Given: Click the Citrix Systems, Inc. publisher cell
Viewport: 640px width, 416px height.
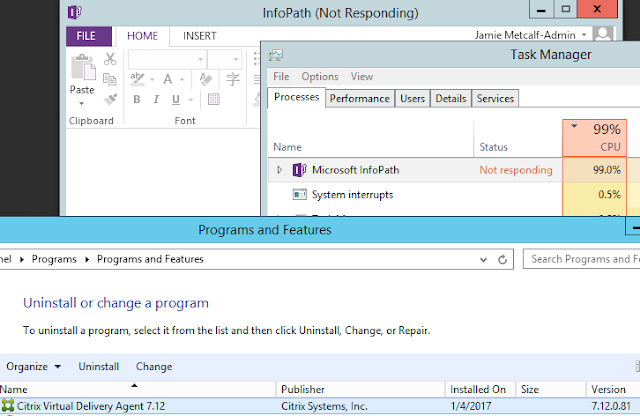Looking at the screenshot, I should coord(324,406).
